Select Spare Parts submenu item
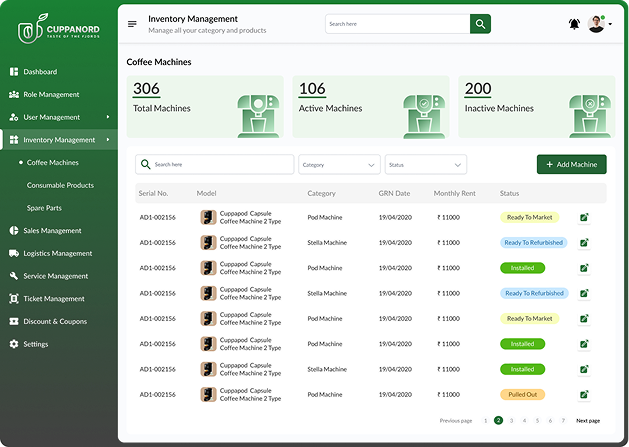The image size is (629, 447). point(44,208)
